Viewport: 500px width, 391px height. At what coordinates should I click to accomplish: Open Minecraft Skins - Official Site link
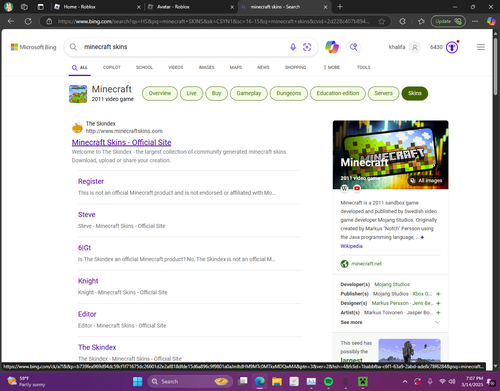pos(121,143)
